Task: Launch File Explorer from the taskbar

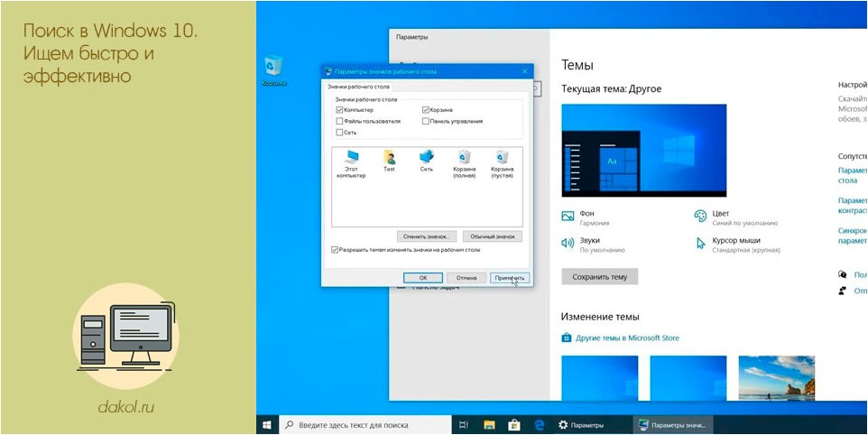Action: tap(489, 425)
